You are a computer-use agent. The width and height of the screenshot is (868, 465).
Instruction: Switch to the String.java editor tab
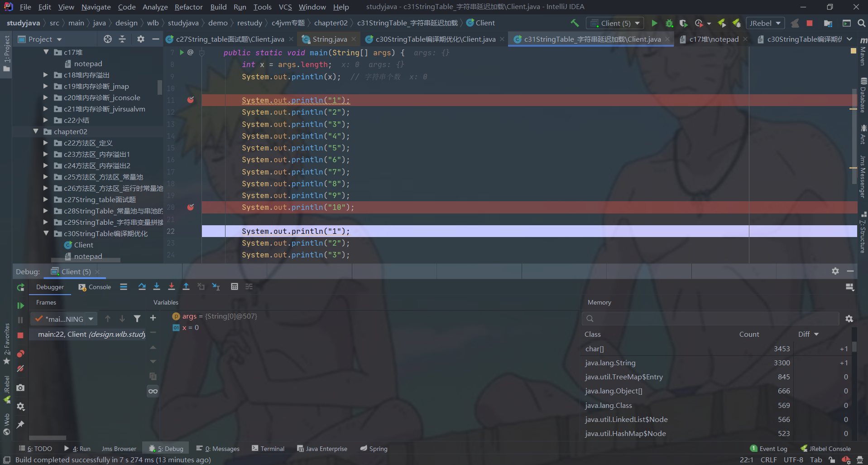click(329, 39)
